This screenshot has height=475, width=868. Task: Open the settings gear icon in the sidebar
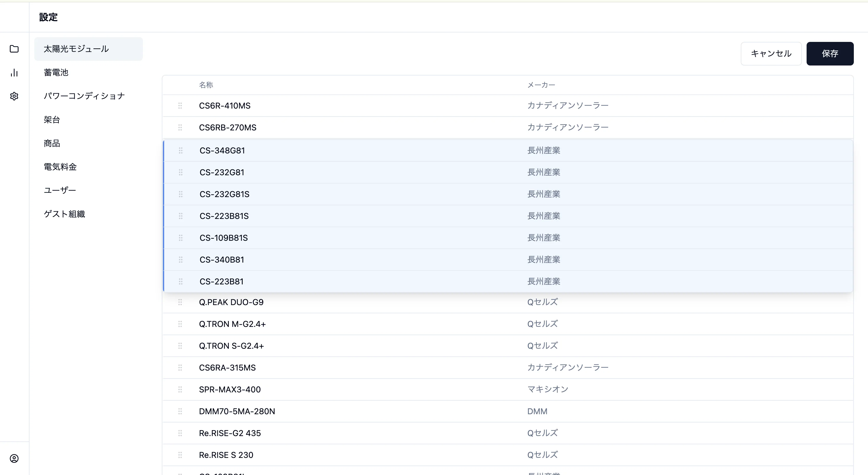[x=14, y=96]
